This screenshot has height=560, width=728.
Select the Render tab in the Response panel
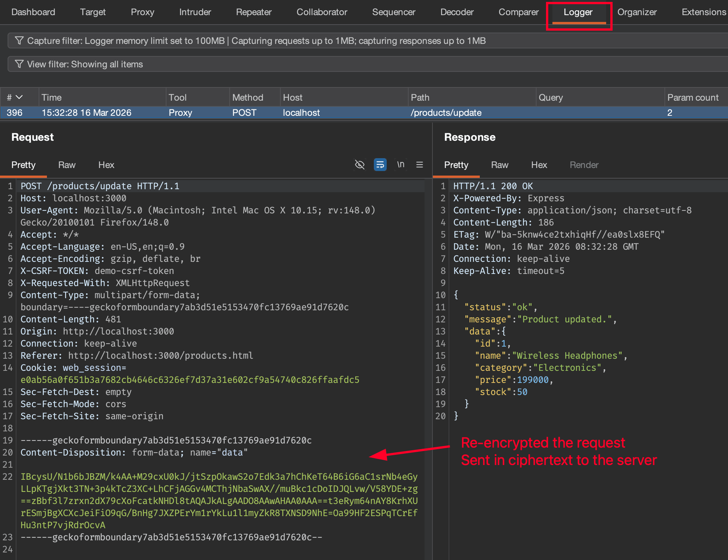584,165
